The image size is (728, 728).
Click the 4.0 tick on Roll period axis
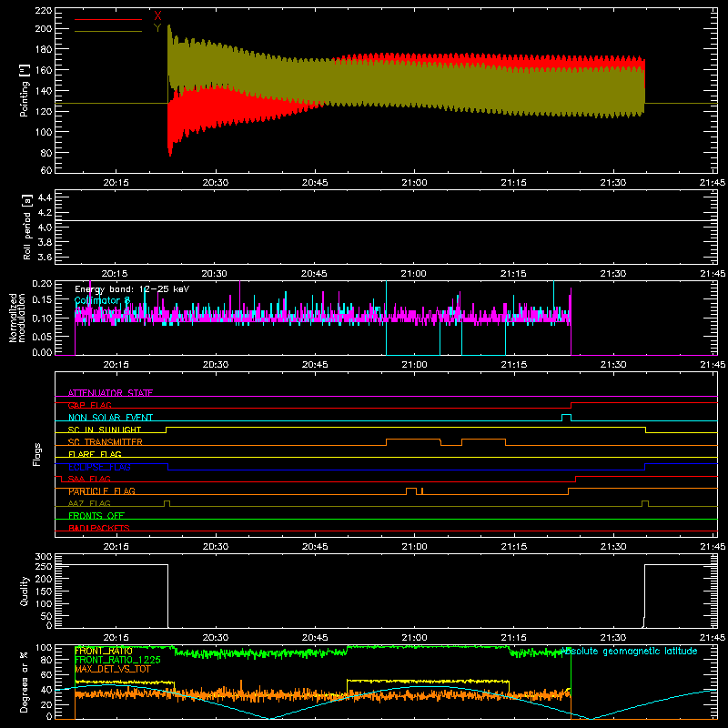coord(45,227)
